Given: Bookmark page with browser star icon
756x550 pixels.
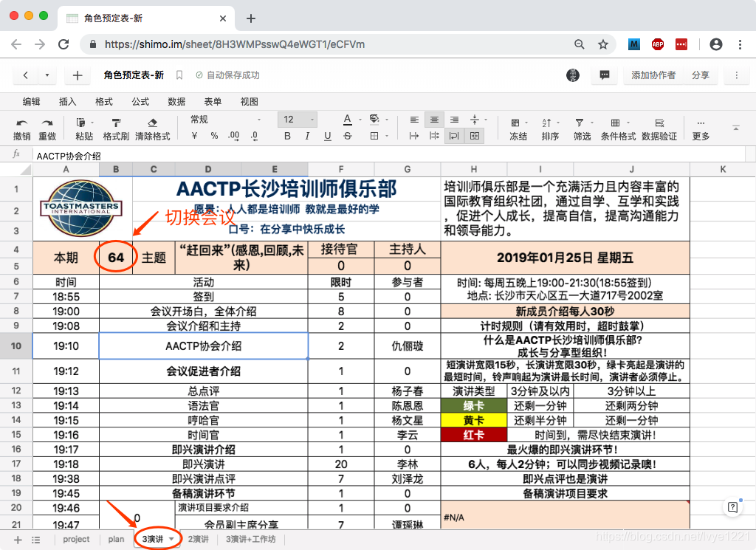Looking at the screenshot, I should pyautogui.click(x=602, y=44).
